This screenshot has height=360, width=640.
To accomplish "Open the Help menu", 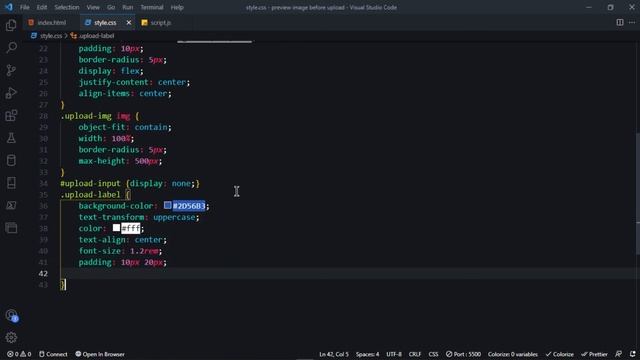I will coord(177,7).
